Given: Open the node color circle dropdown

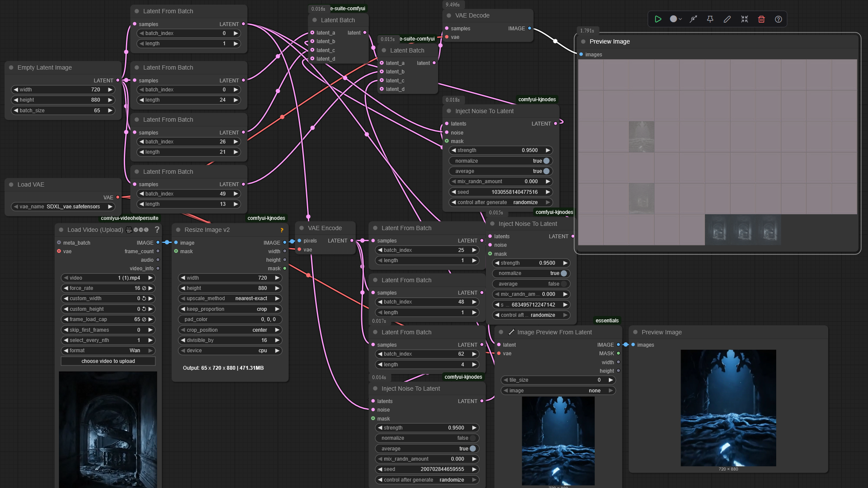Looking at the screenshot, I should click(675, 19).
